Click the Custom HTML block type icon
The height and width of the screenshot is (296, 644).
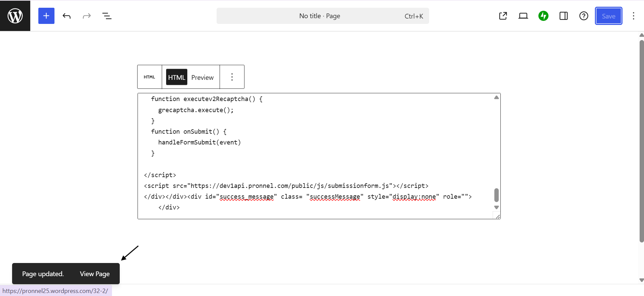click(150, 77)
